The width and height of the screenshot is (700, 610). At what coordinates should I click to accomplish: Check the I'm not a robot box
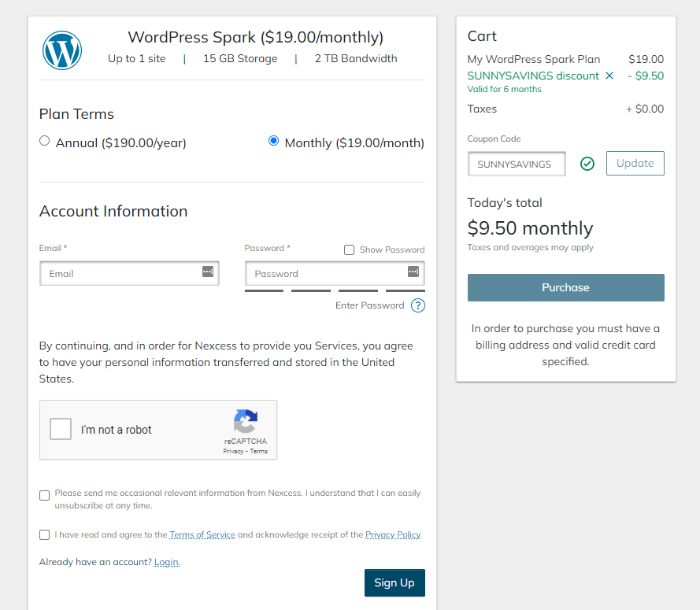[61, 429]
